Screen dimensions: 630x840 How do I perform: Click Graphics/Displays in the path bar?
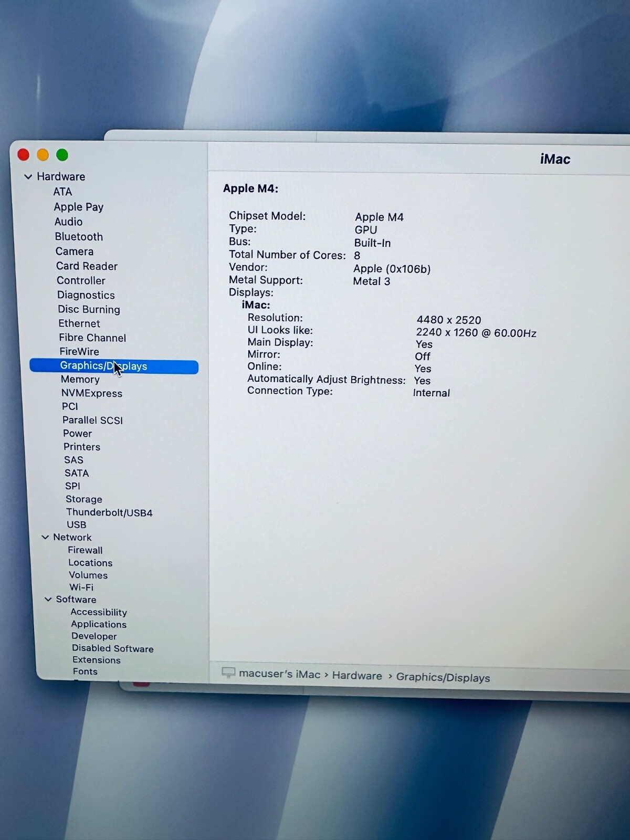point(443,677)
